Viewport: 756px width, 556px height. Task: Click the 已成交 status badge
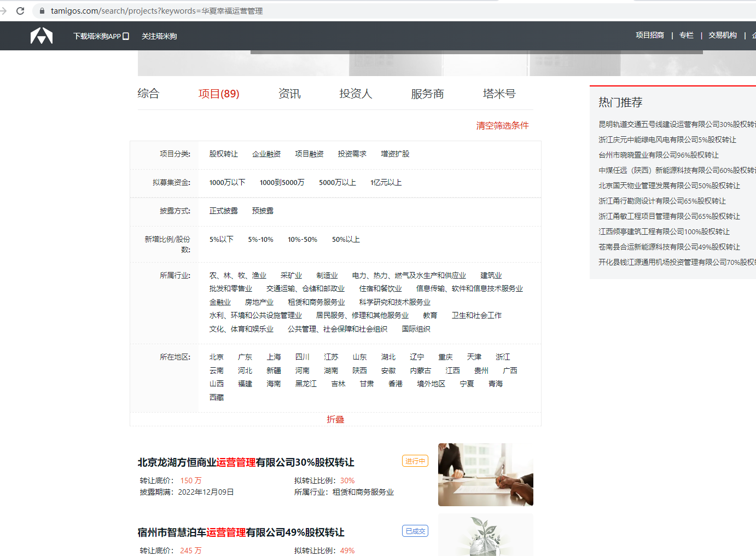[415, 531]
